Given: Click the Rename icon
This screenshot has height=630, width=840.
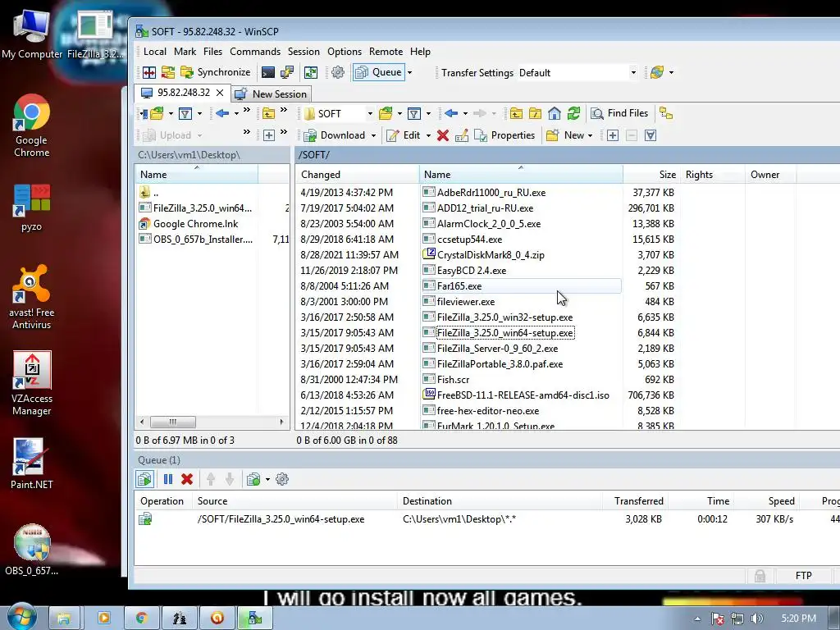Looking at the screenshot, I should pyautogui.click(x=462, y=135).
